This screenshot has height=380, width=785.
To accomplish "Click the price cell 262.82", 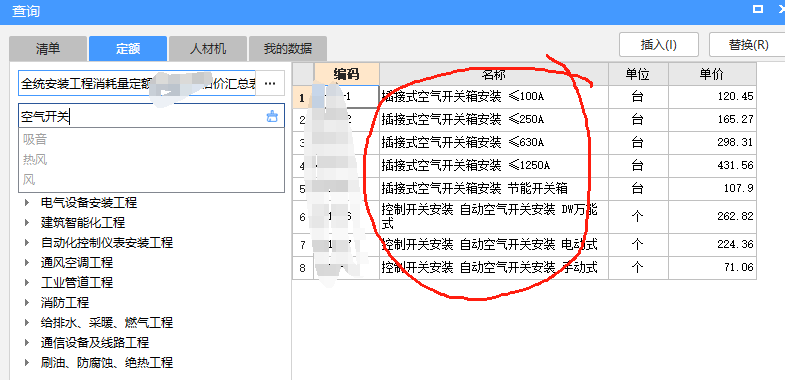I will tap(712, 216).
